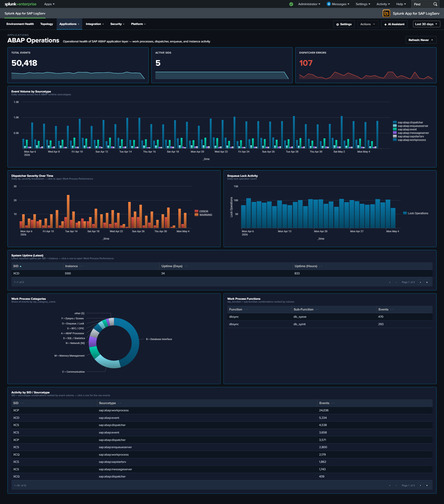444x504 pixels.
Task: Open the Refresh: Never dropdown
Action: [x=421, y=40]
